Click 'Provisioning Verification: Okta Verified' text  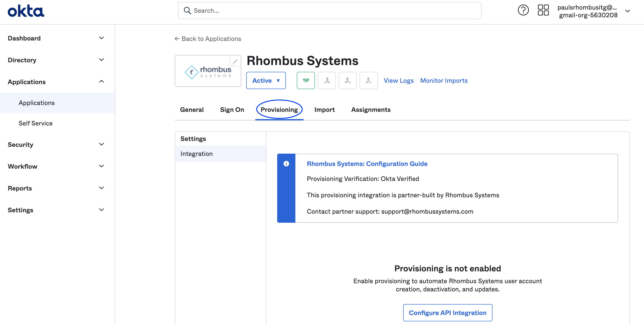click(363, 179)
